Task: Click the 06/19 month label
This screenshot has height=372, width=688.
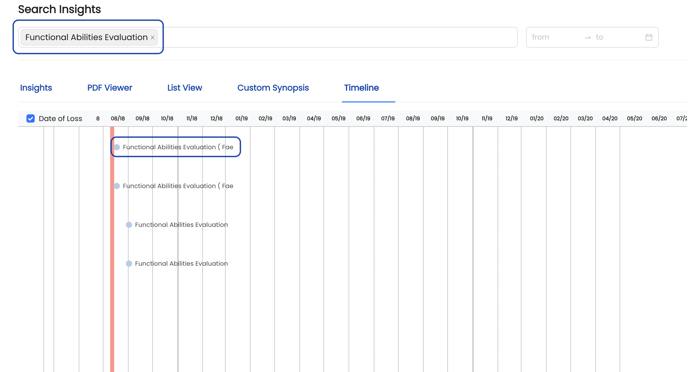Action: (x=363, y=118)
